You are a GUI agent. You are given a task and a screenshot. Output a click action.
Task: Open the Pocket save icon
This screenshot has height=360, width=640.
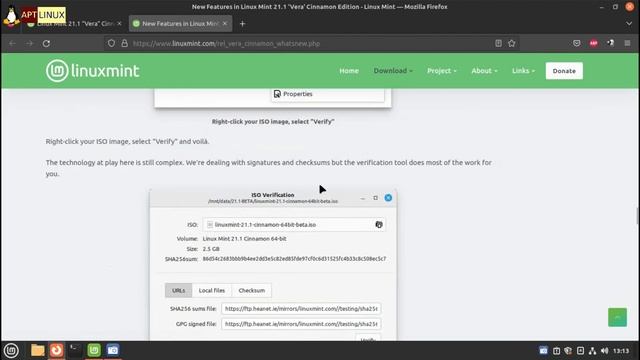(x=576, y=43)
